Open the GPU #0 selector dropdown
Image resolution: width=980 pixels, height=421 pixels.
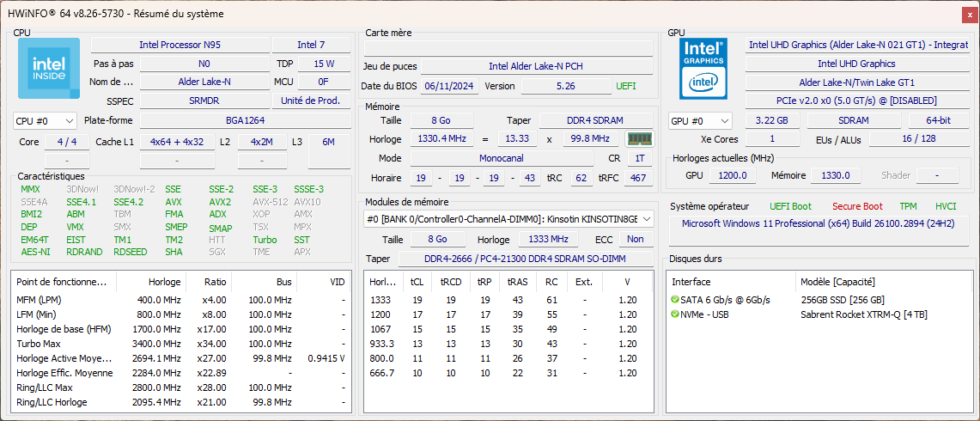[x=700, y=121]
